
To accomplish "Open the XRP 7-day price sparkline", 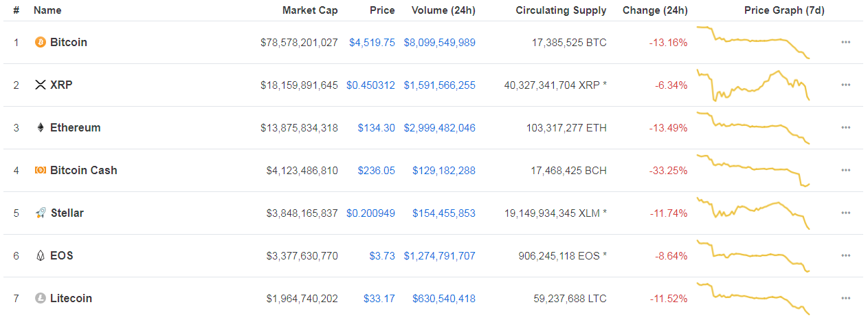I will click(753, 85).
